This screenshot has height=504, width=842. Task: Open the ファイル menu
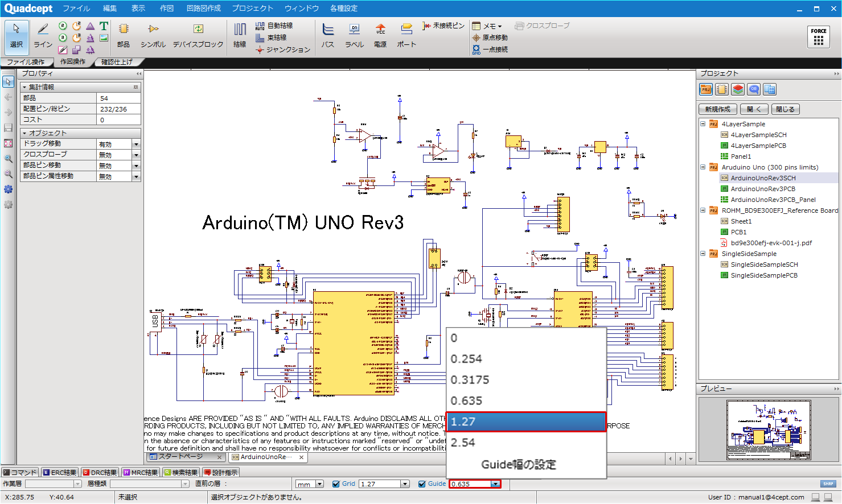76,9
